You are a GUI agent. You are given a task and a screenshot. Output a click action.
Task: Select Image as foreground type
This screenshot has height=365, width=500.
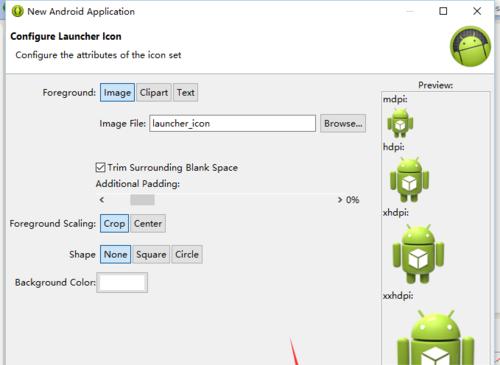[117, 93]
